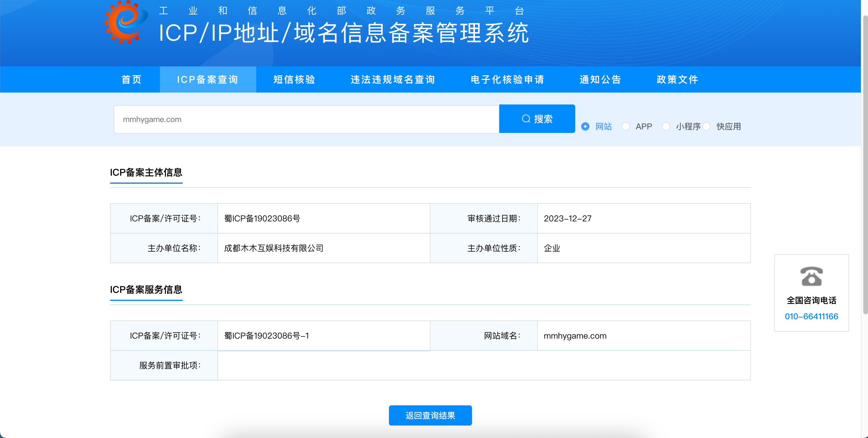Screen dimensions: 868x438
Task: Switch to ICP备案查询 tab
Action: pos(208,80)
